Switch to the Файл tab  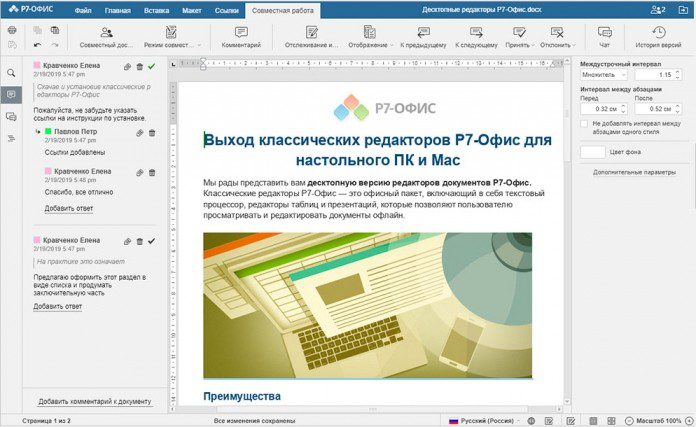point(83,10)
